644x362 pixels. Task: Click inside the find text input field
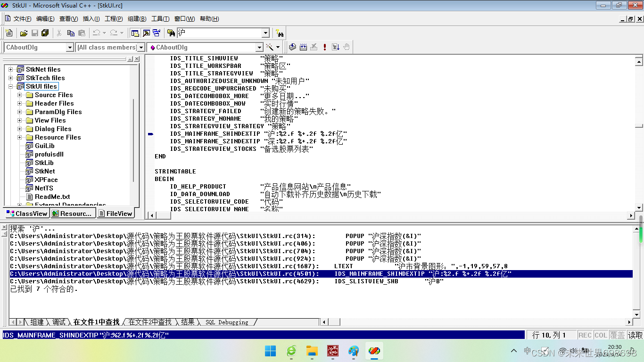[219, 33]
